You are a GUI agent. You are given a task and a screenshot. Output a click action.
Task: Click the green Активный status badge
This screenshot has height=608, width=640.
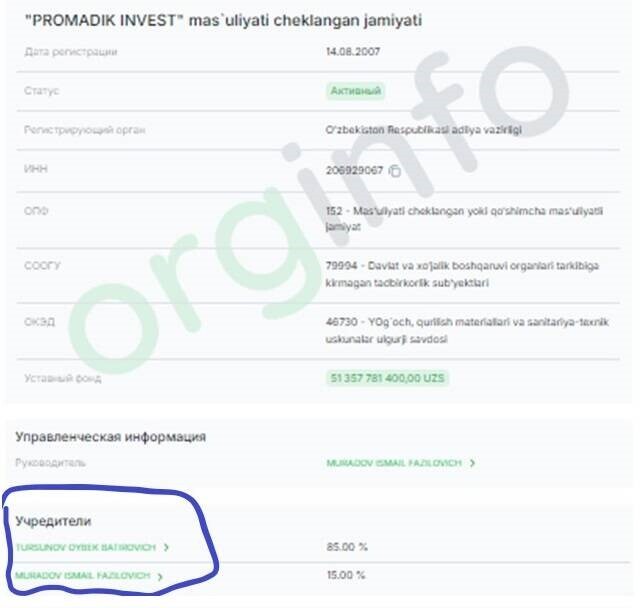click(355, 91)
